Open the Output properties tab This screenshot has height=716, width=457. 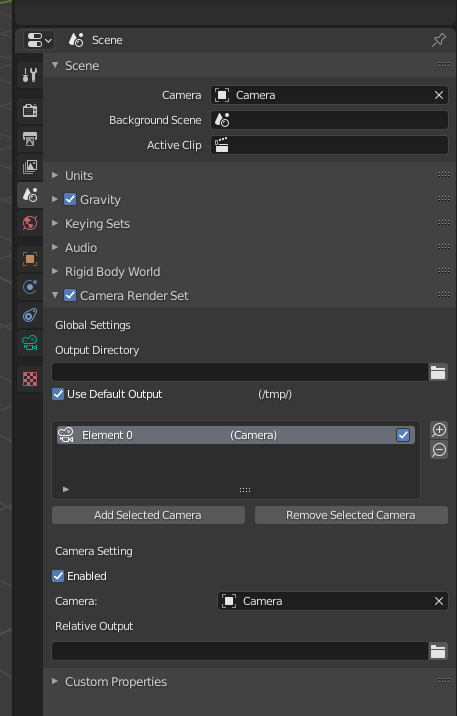point(30,139)
